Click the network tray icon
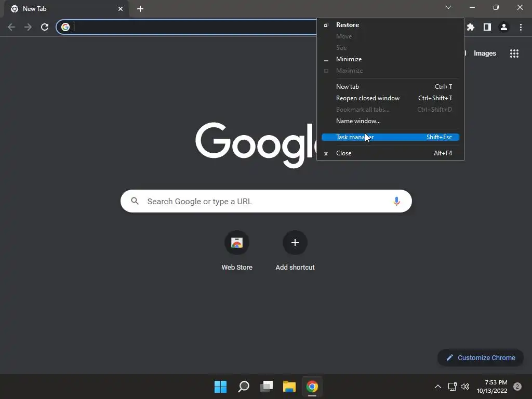This screenshot has width=532, height=399. 452,387
